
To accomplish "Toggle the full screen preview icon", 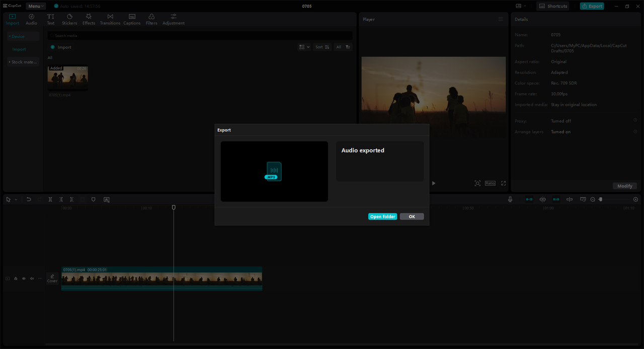I will 503,183.
